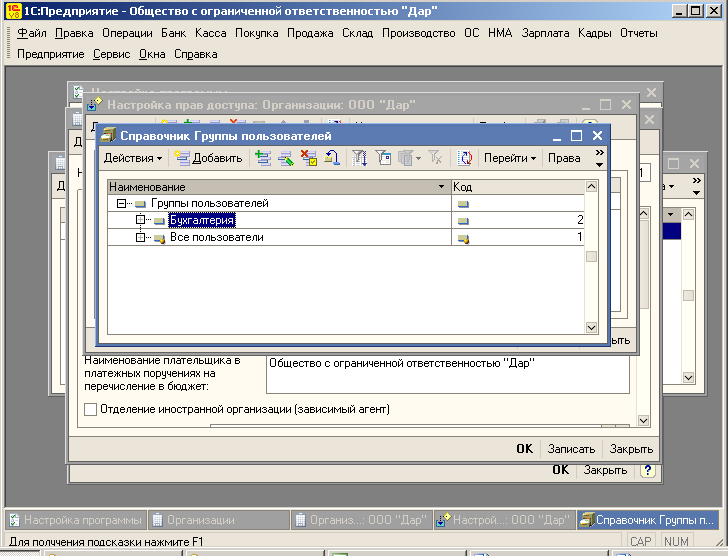
Task: Click the Добавить toolbar button
Action: [x=208, y=158]
